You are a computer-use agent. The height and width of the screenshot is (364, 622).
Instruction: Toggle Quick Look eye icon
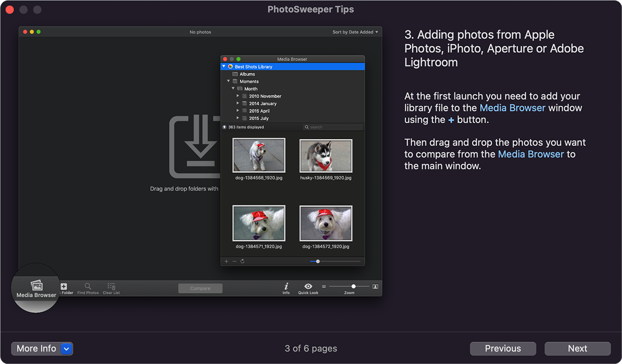(308, 286)
